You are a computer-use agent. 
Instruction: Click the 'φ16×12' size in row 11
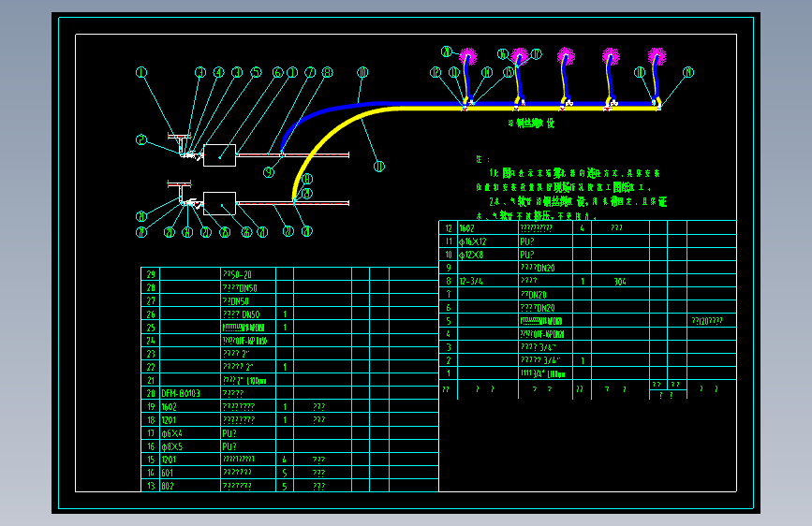pos(472,241)
